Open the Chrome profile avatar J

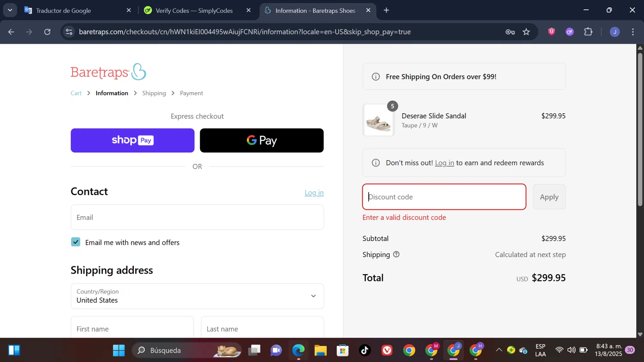tap(615, 32)
